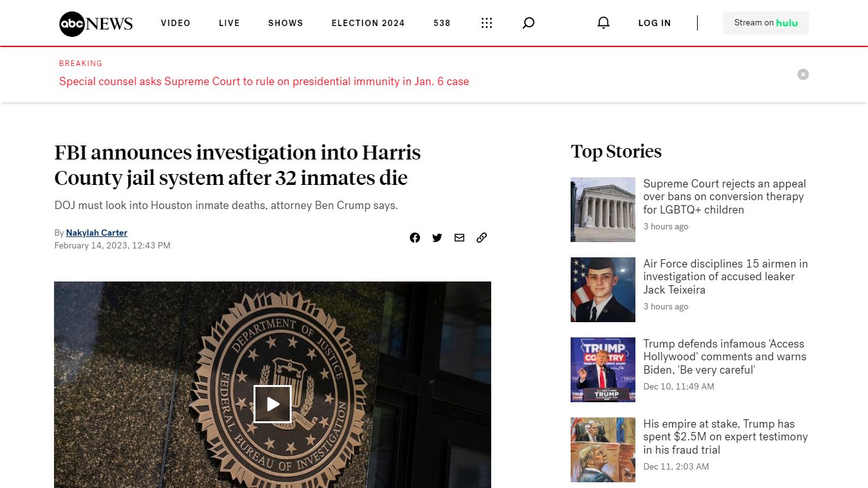Open Air Force disciplines airmen story
Image resolution: width=868 pixels, height=488 pixels.
726,276
